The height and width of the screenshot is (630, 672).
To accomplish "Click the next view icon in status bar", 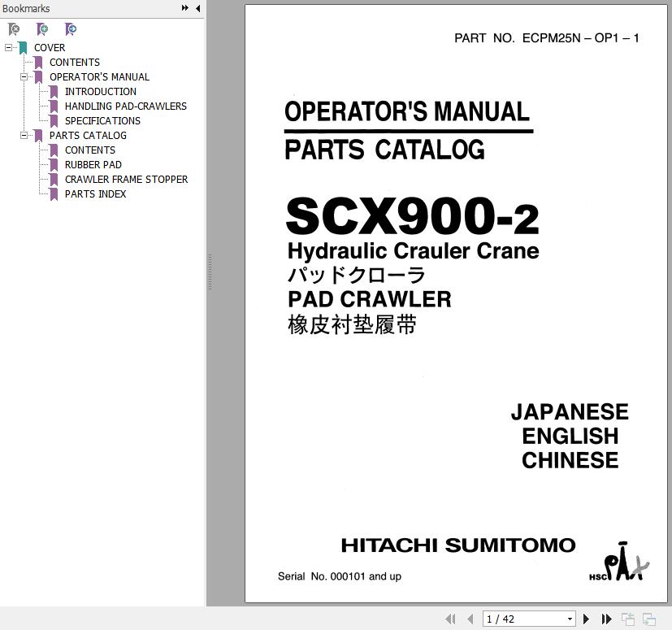I will coord(649,619).
